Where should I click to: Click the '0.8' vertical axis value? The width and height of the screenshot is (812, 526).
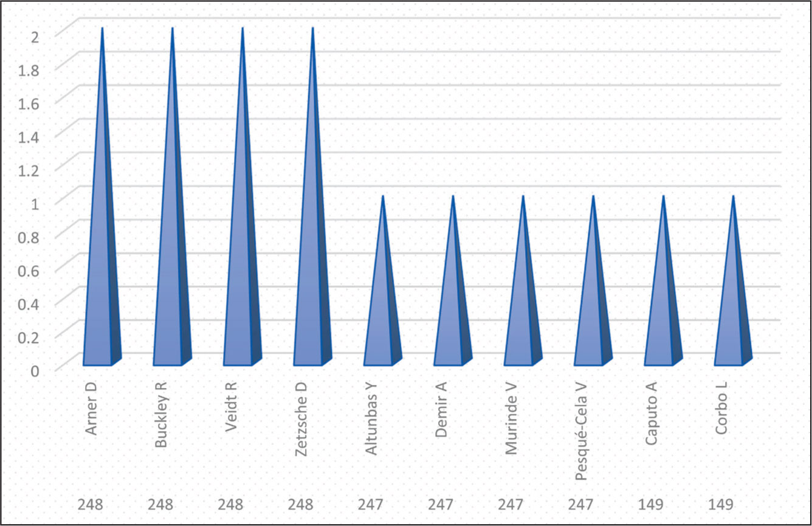pos(30,237)
